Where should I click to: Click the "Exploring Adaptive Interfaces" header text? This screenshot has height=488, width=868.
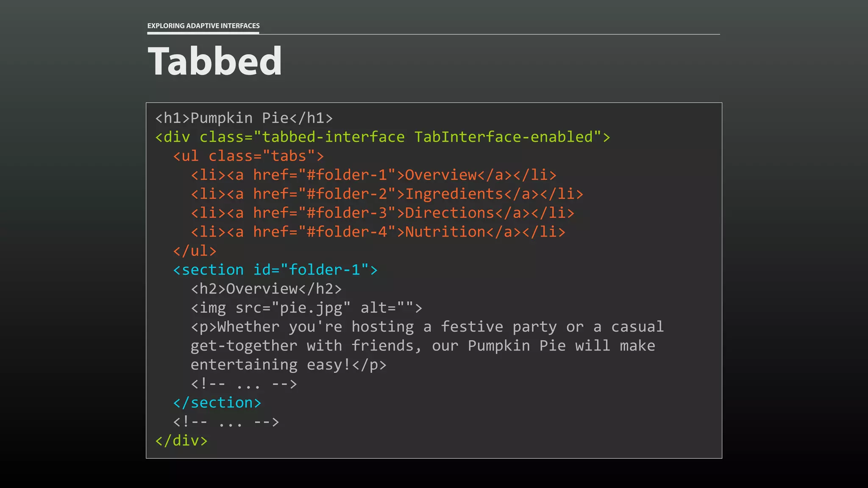click(x=203, y=26)
